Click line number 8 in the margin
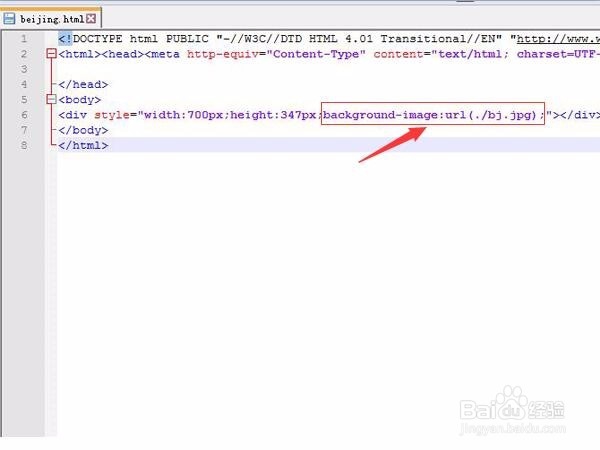The width and height of the screenshot is (600, 450). tap(24, 145)
